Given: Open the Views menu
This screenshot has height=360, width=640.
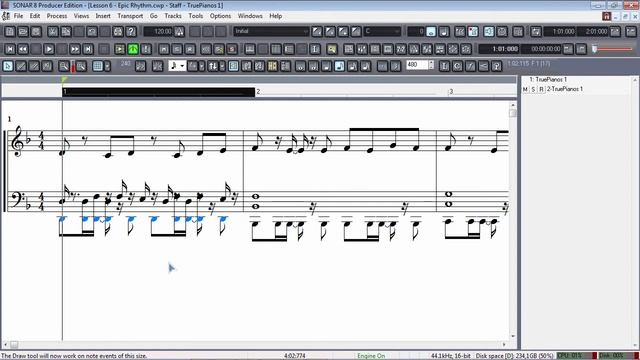Looking at the screenshot, I should click(81, 16).
